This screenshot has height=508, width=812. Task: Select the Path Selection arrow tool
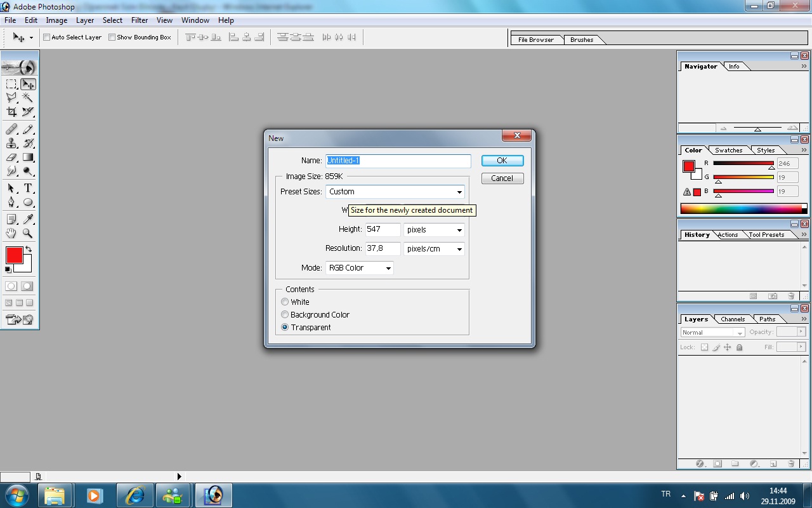pyautogui.click(x=11, y=188)
